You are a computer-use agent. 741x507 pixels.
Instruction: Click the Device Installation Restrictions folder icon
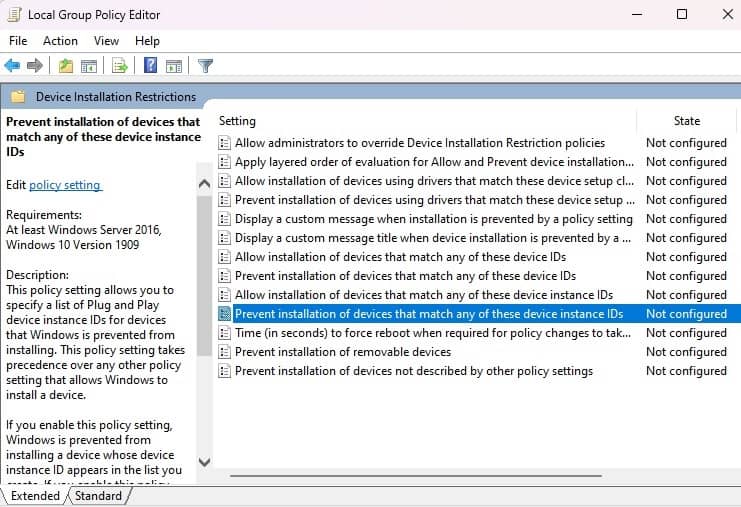(18, 96)
